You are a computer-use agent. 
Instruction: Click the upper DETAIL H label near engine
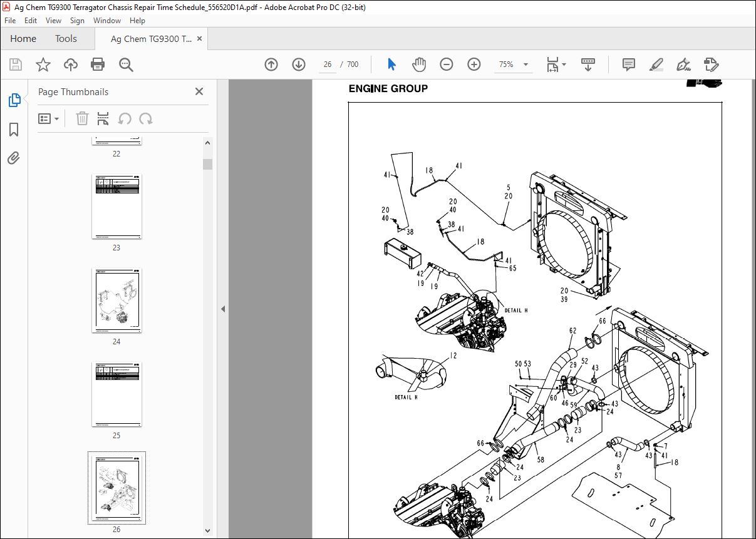[516, 311]
